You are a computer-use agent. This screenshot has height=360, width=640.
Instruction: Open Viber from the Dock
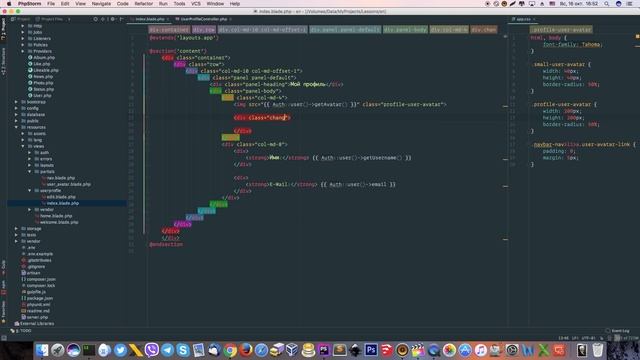(151, 350)
